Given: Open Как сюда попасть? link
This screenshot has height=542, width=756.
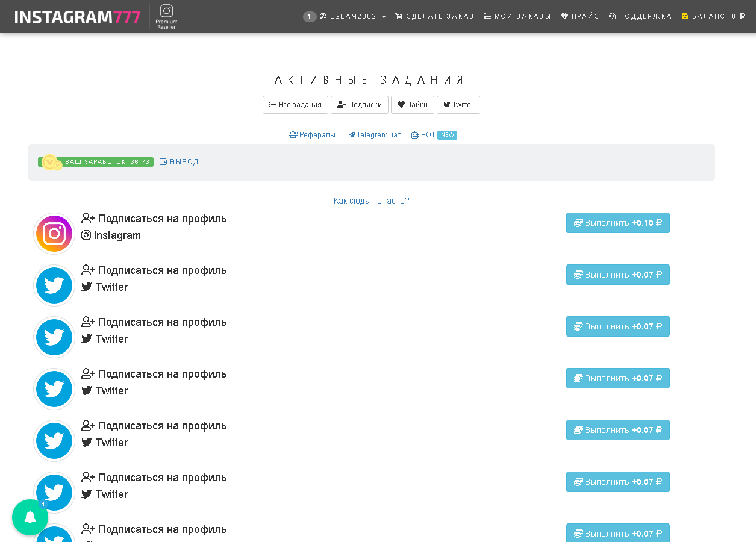Looking at the screenshot, I should point(372,201).
